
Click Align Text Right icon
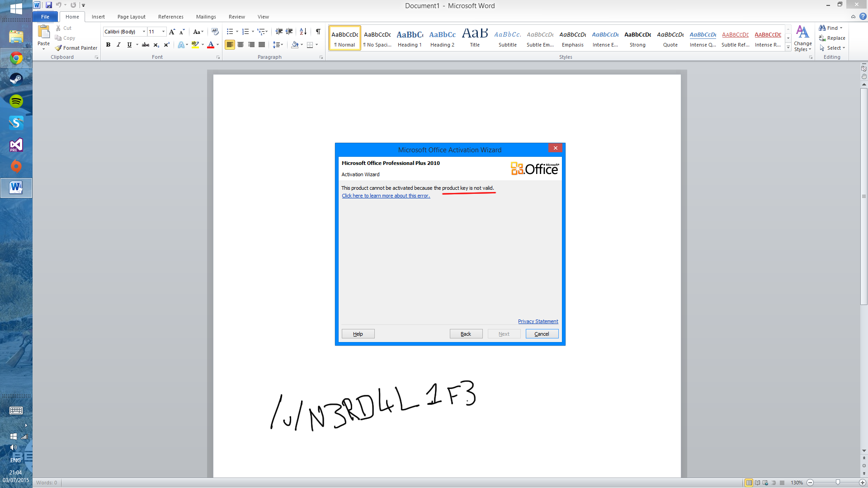point(251,45)
